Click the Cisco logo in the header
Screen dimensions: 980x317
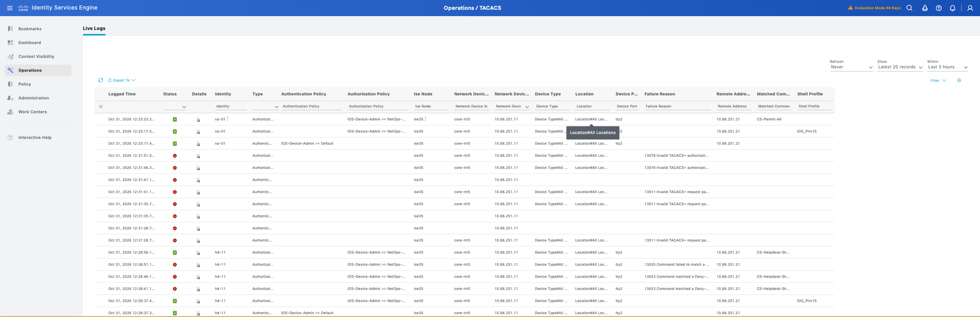click(x=23, y=8)
